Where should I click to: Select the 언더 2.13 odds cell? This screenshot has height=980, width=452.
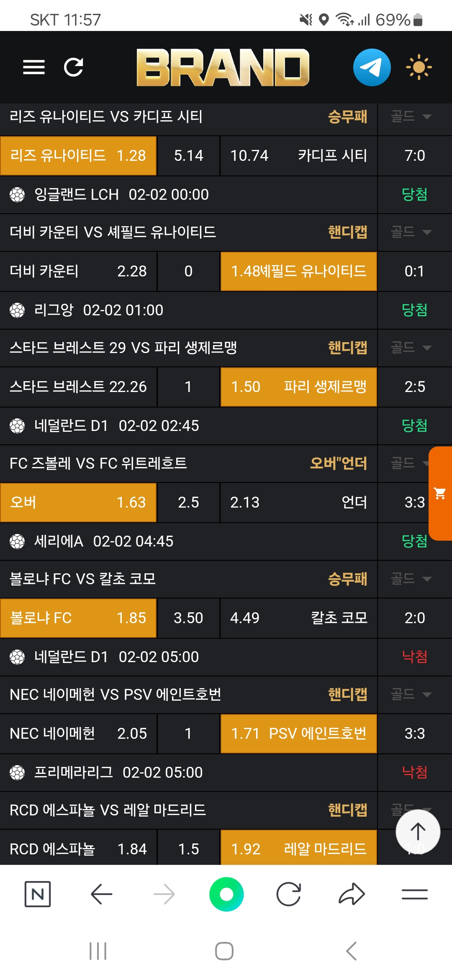[x=298, y=503]
